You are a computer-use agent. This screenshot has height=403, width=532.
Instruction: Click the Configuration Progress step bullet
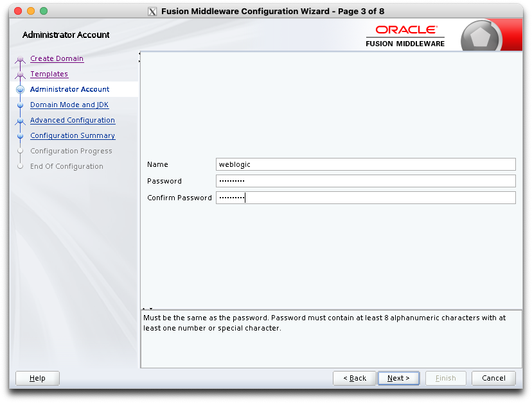(20, 151)
